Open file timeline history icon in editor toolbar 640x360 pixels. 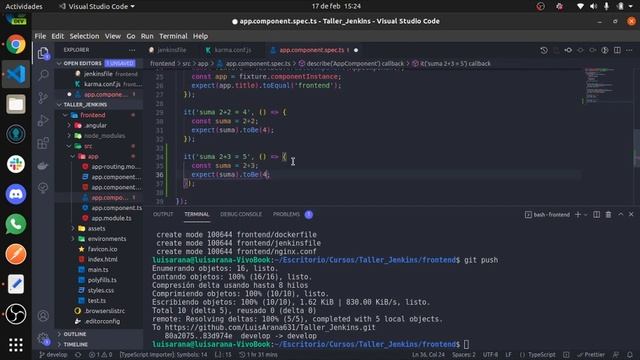(544, 50)
